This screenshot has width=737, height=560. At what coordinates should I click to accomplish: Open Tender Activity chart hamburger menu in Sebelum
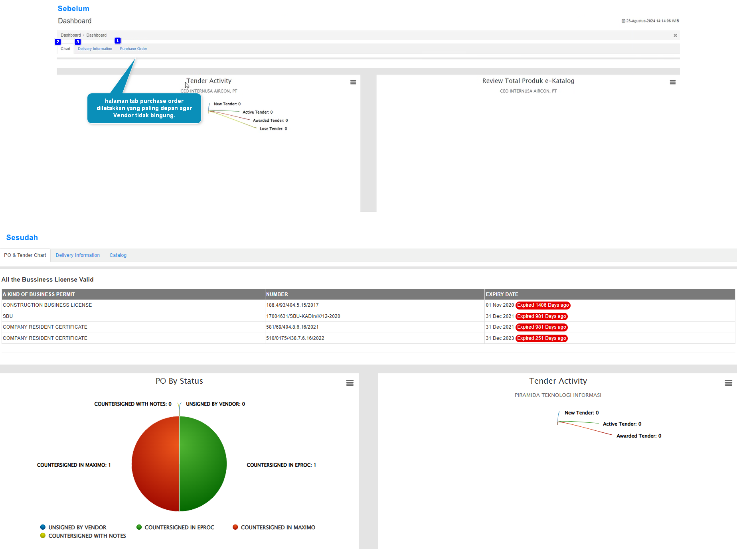(x=353, y=82)
